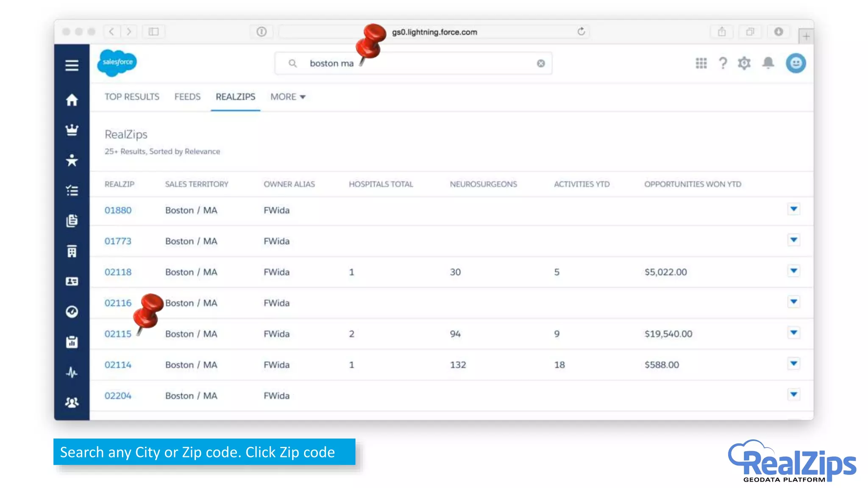Image resolution: width=868 pixels, height=488 pixels.
Task: Open the hamburger navigation menu
Action: click(x=72, y=65)
